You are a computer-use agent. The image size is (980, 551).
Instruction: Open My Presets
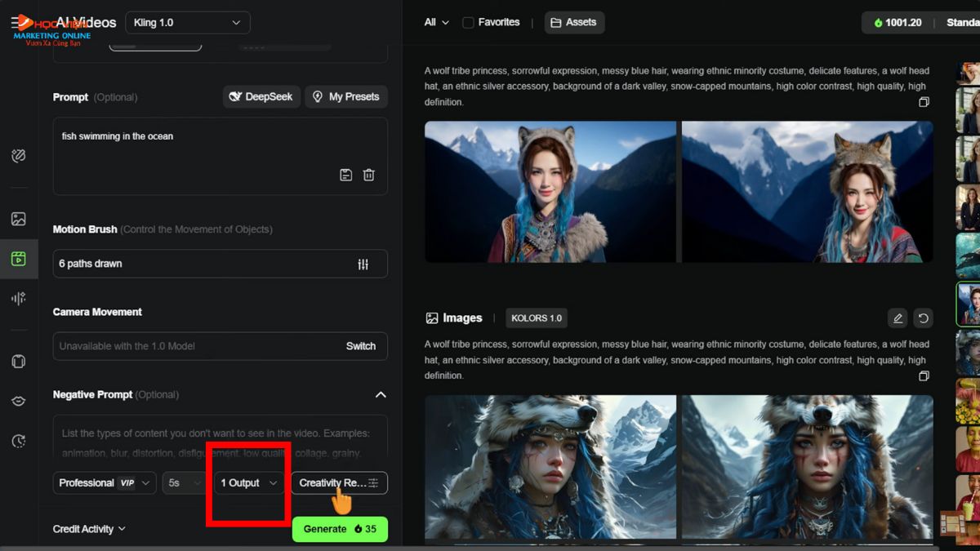346,96
